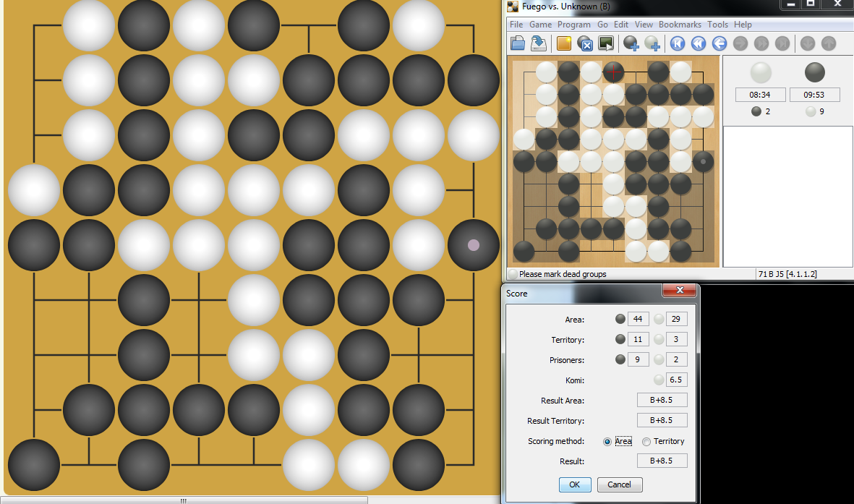Image resolution: width=854 pixels, height=504 pixels.
Task: Click black player's clock 09:53
Action: click(814, 95)
